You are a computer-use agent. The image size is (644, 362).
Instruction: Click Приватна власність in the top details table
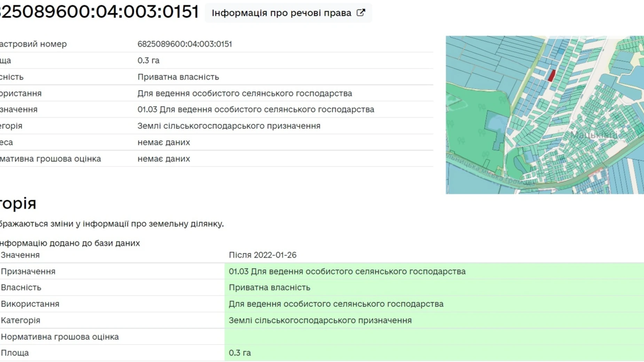tap(178, 77)
